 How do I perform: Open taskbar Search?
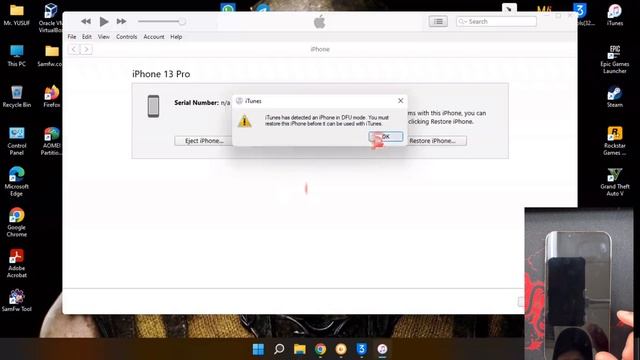(279, 349)
